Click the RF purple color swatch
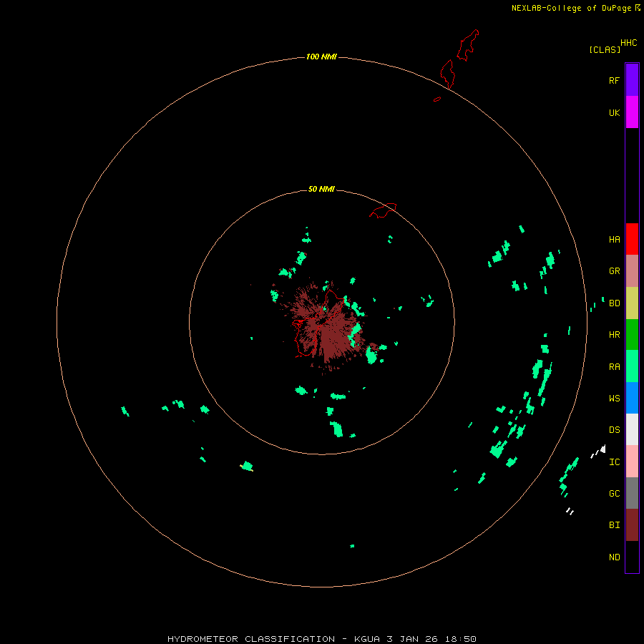Screen dimensions: 644x644 632,80
